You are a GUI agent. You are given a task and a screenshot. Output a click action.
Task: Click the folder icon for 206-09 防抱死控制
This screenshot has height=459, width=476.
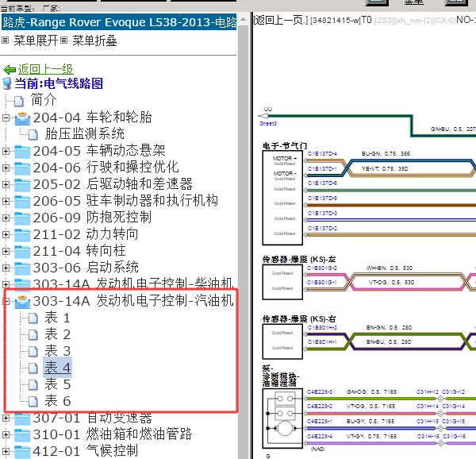tap(22, 218)
